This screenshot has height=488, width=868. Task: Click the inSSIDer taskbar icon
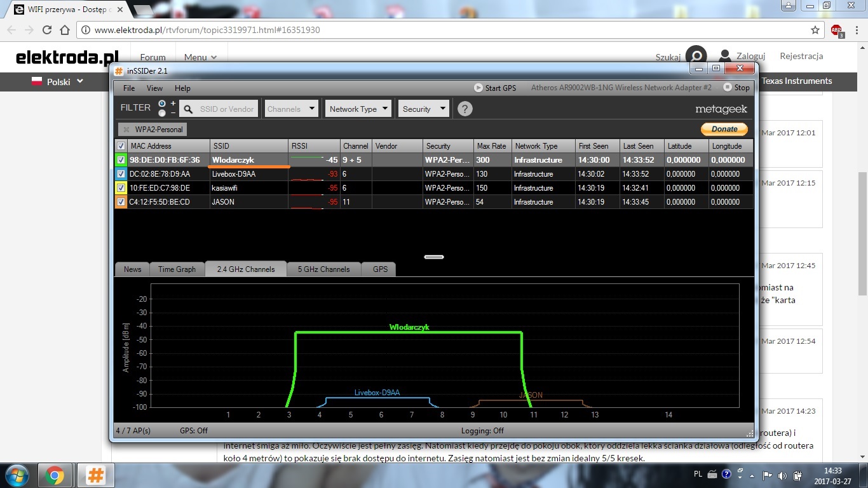click(95, 475)
